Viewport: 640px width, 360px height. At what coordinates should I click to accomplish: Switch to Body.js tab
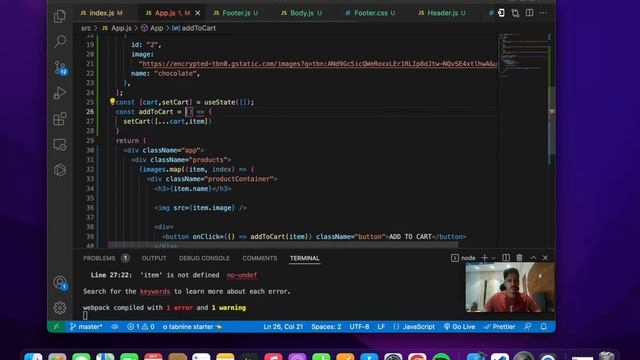pyautogui.click(x=302, y=13)
